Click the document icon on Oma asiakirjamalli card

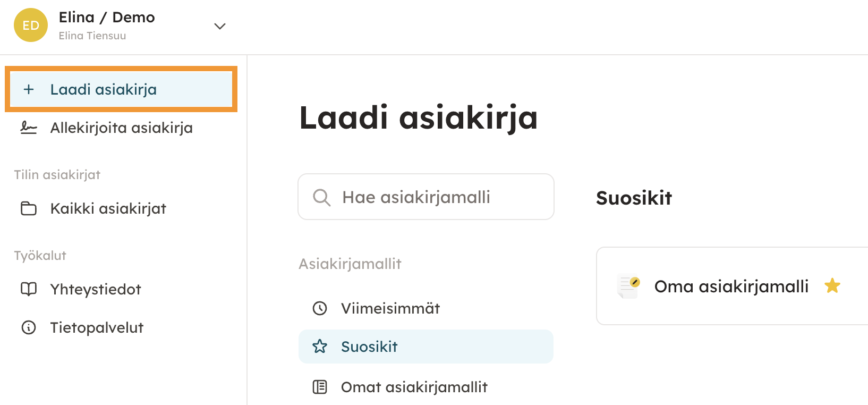pos(629,286)
